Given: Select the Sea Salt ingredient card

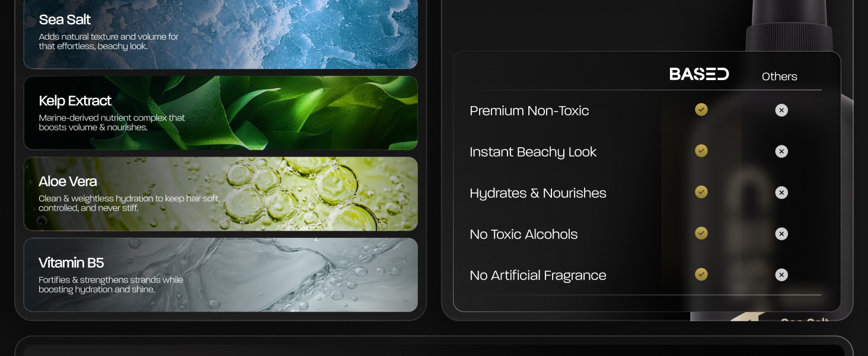Looking at the screenshot, I should [221, 33].
